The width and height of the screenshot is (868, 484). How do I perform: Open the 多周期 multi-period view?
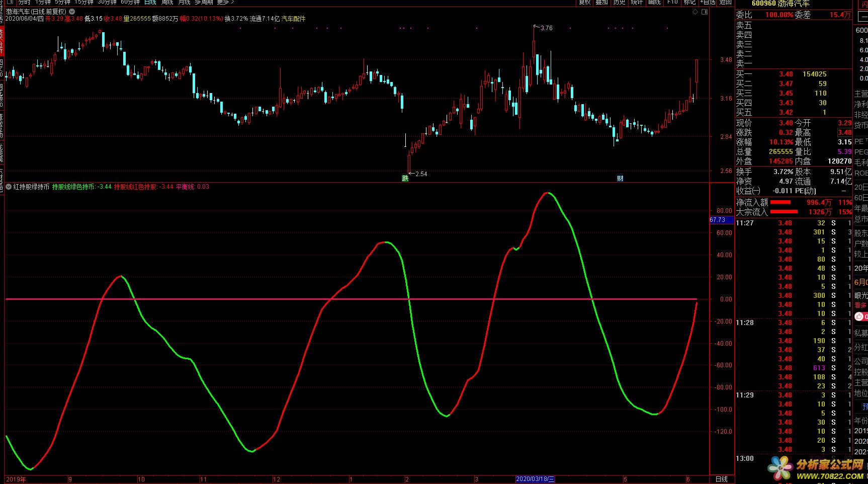click(204, 2)
